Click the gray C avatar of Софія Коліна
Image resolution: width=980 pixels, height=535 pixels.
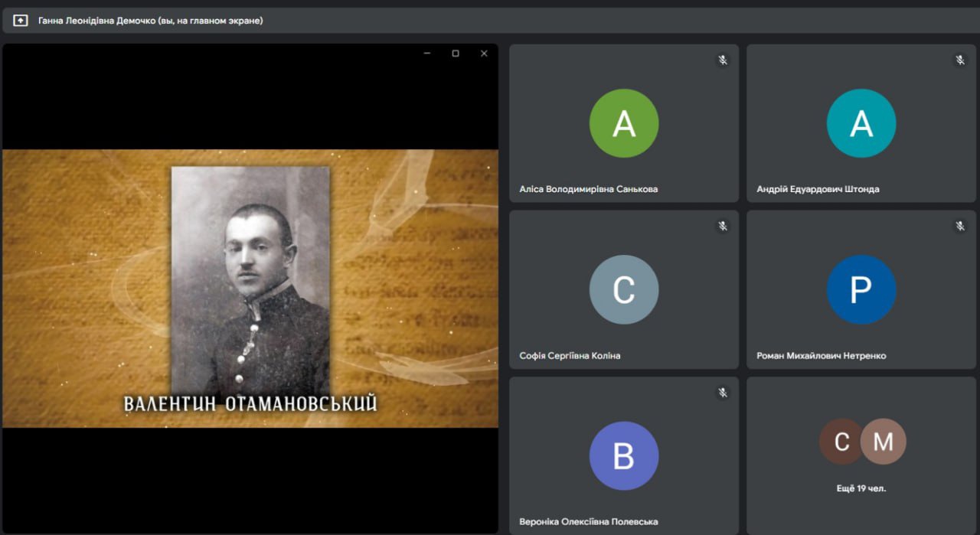click(x=624, y=290)
